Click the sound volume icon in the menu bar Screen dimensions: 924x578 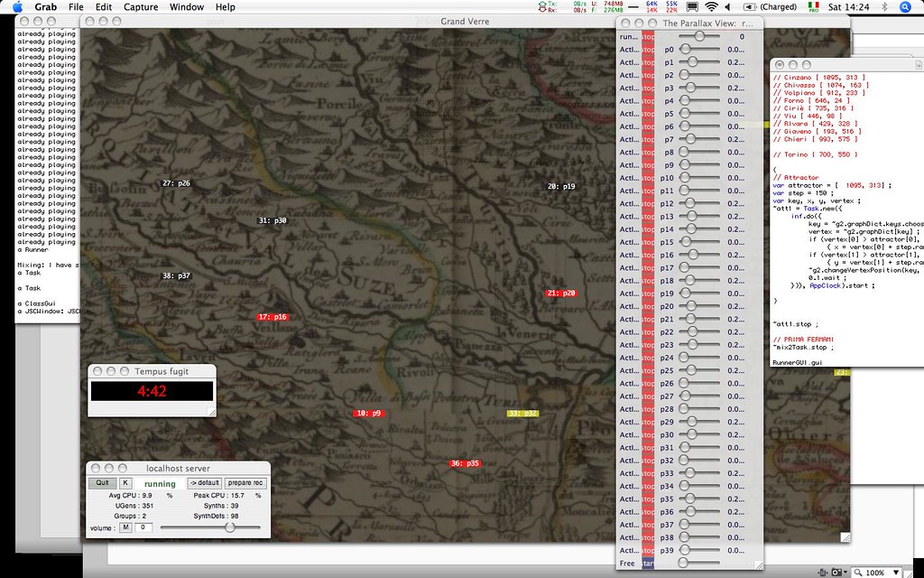coord(727,7)
